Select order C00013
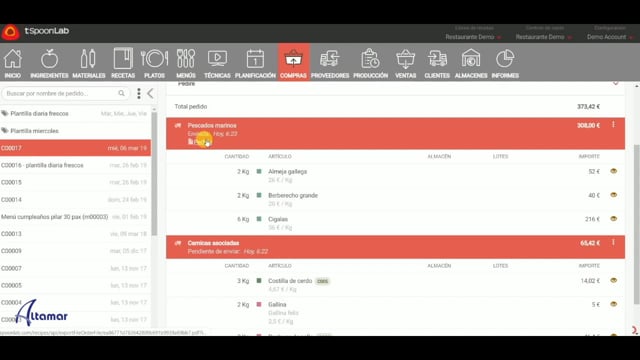640x360 pixels. click(x=75, y=234)
